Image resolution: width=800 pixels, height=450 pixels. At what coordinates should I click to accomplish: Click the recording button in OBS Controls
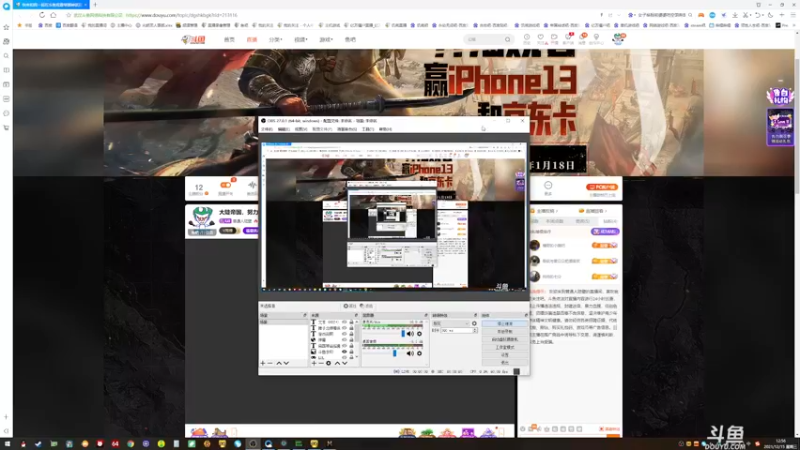(x=505, y=332)
